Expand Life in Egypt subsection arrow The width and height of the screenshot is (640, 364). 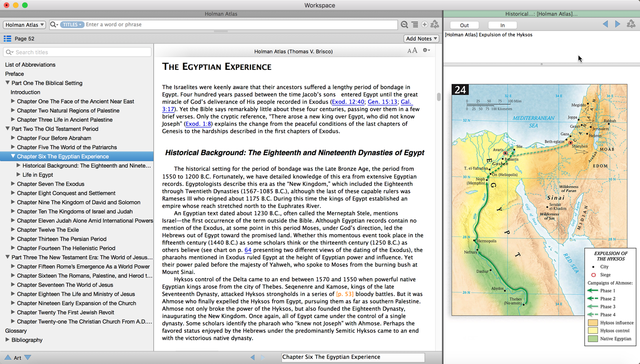coord(18,175)
